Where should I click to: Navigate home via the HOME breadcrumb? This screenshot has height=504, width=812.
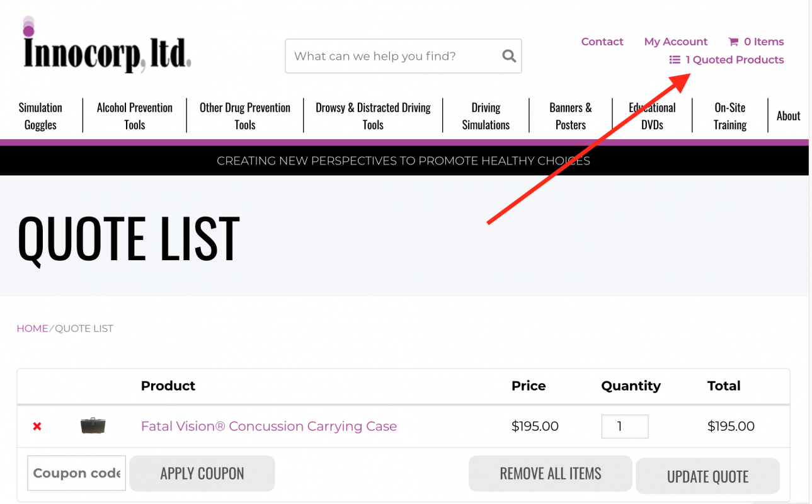[x=32, y=328]
